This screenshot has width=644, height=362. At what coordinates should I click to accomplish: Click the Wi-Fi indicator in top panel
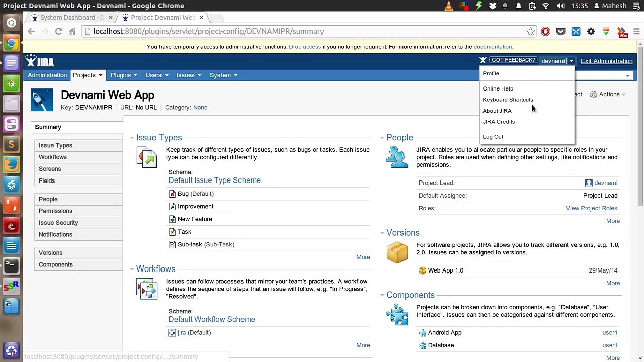point(546,6)
